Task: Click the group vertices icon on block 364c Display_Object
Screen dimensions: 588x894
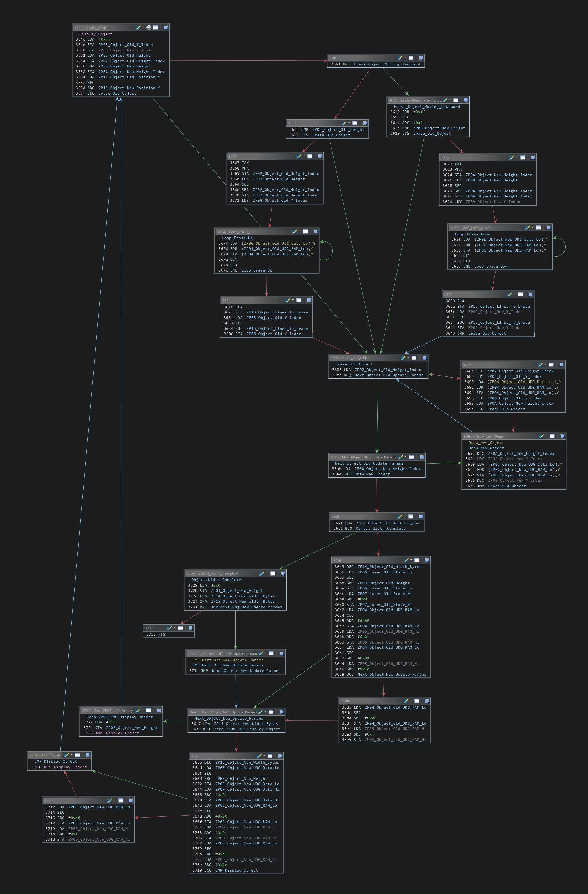Action: 165,27
